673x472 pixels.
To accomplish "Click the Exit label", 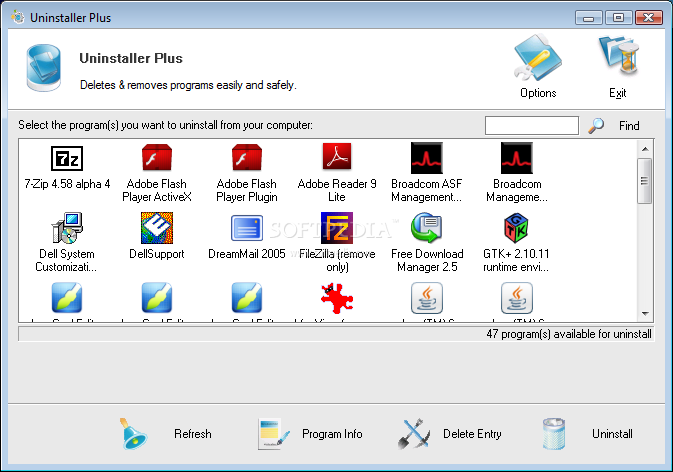I will [x=618, y=93].
